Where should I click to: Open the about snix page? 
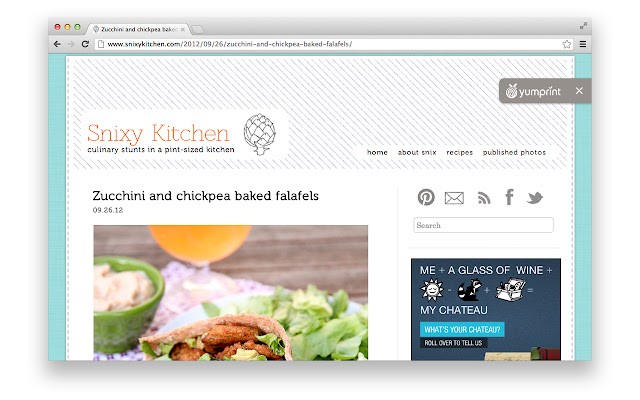pyautogui.click(x=417, y=152)
